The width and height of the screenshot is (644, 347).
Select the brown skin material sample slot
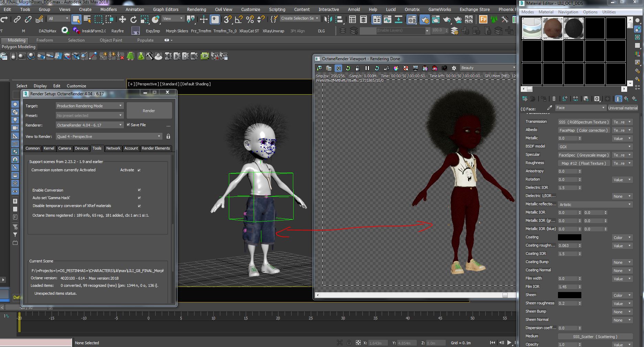pos(553,28)
